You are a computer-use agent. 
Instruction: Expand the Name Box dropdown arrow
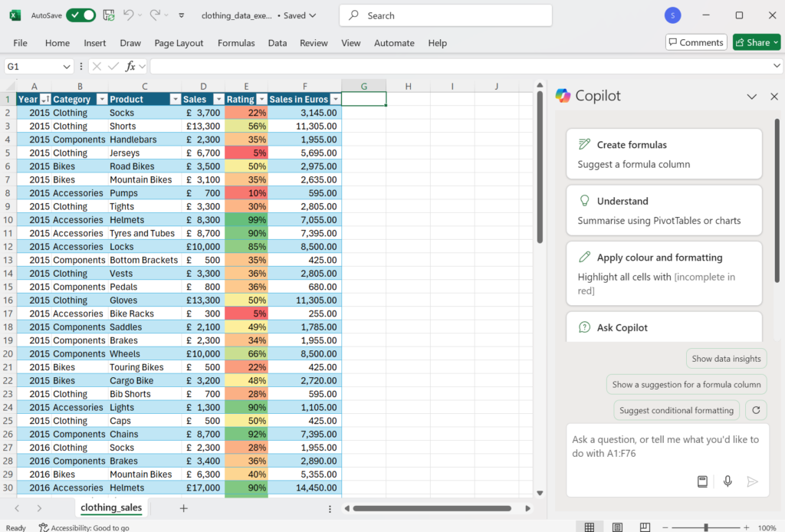(x=67, y=67)
